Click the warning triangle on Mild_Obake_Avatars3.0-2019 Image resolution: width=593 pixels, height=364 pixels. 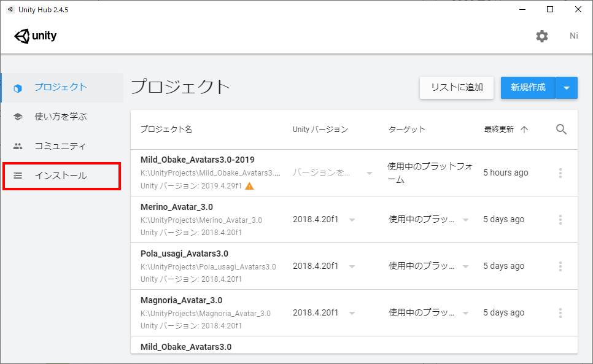click(249, 186)
